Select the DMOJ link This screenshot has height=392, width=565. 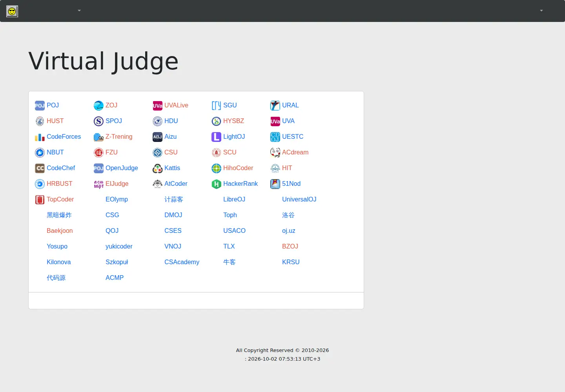tap(173, 215)
